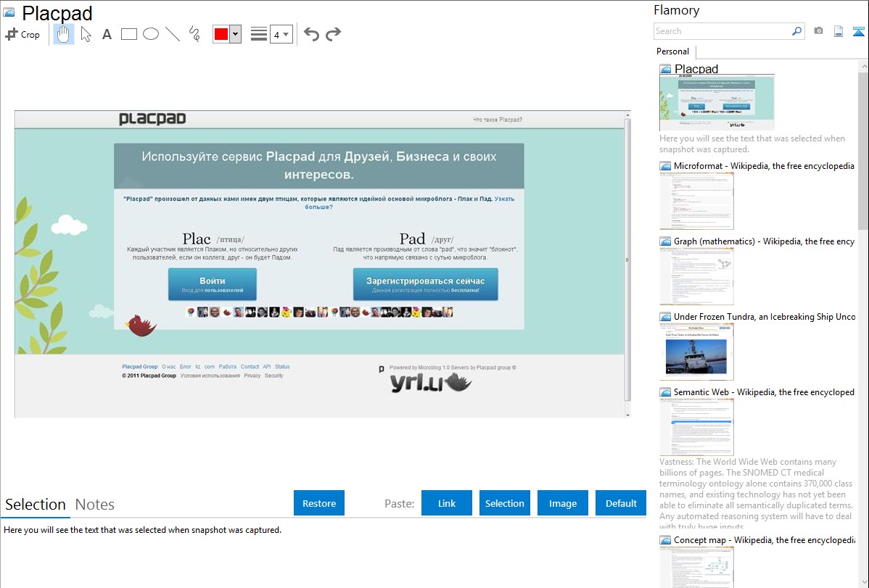This screenshot has width=869, height=588.
Task: Click the Privacy footer link
Action: point(252,376)
